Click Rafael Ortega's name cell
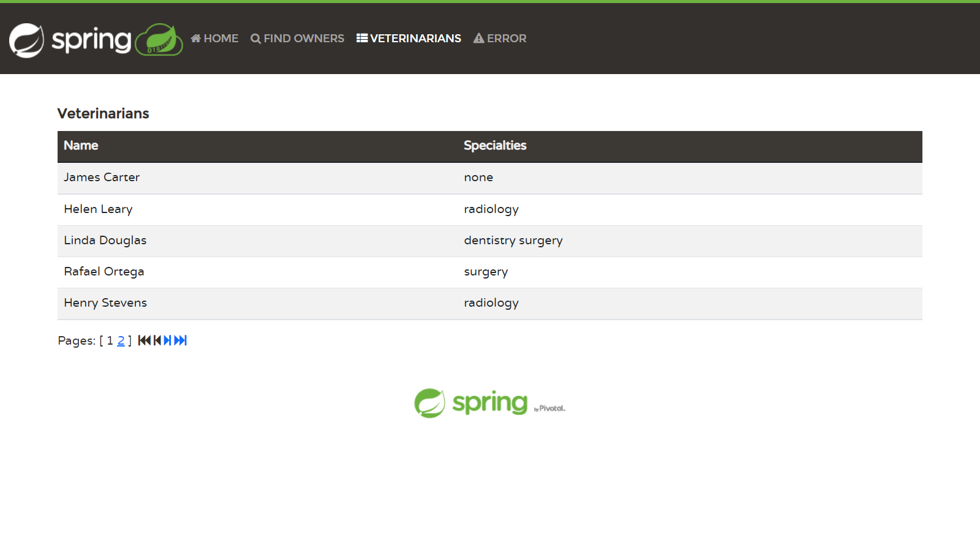The height and width of the screenshot is (551, 980). tap(104, 272)
